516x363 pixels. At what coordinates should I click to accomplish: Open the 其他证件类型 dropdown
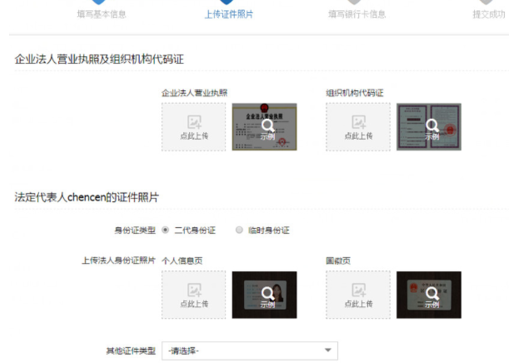(250, 351)
